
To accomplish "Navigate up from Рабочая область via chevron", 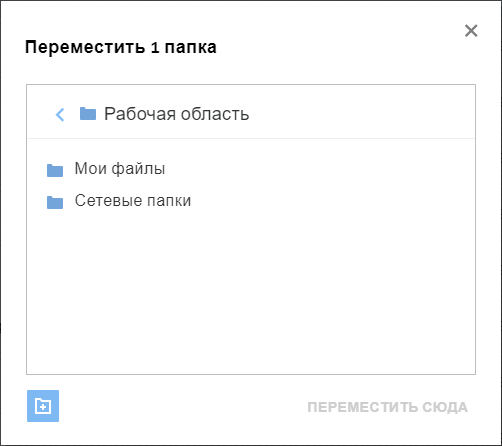I will pyautogui.click(x=60, y=115).
